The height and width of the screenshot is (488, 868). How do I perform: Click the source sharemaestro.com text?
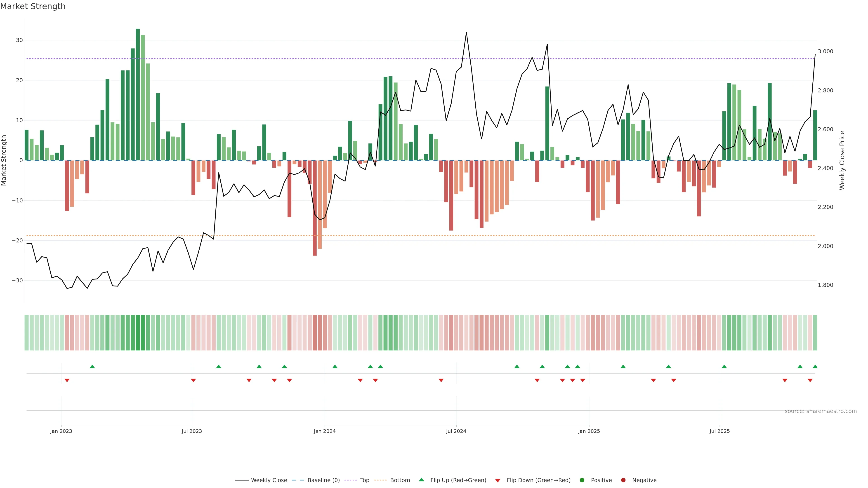pos(821,411)
